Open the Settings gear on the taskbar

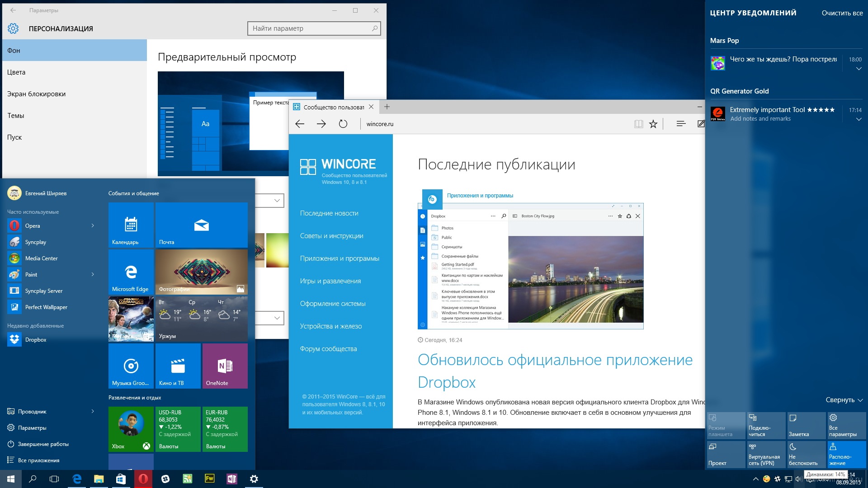pos(254,479)
